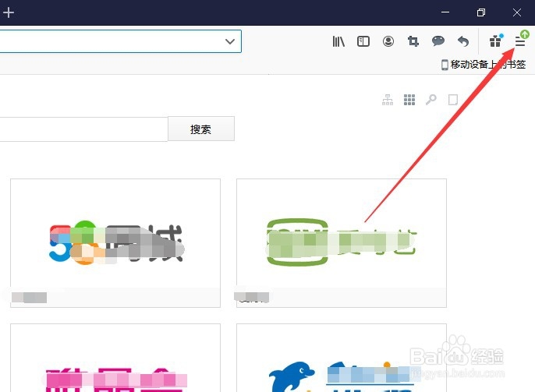
Task: Open the pink logo site thumbnail
Action: (x=115, y=358)
